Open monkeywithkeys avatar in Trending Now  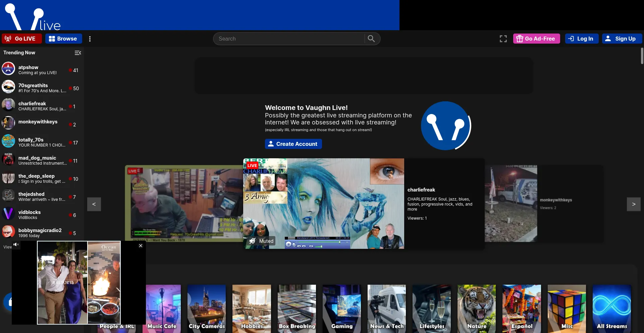pos(8,123)
